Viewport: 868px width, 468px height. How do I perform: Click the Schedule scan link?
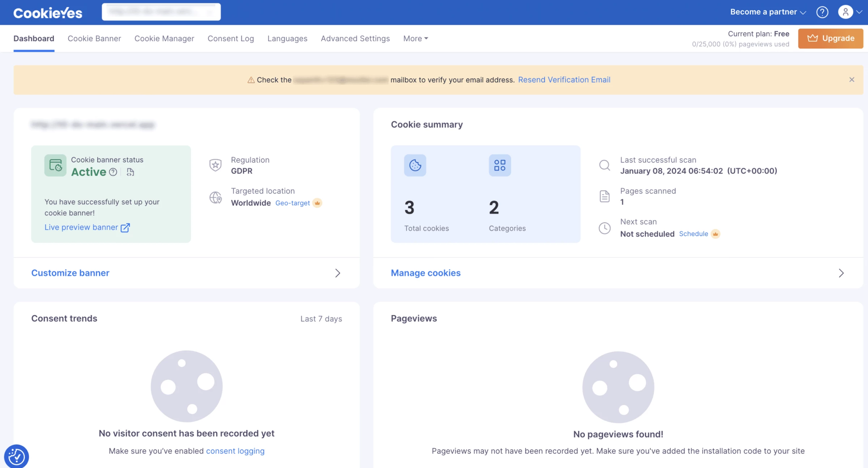693,234
